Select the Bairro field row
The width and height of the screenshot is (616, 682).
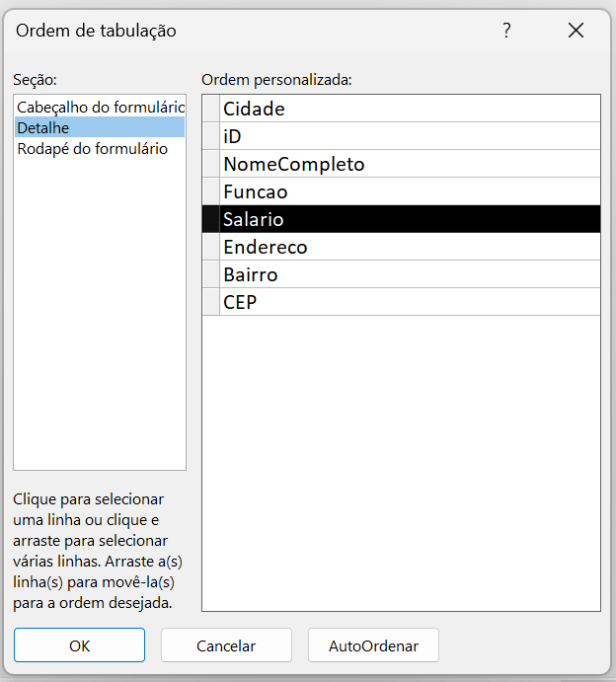[250, 274]
